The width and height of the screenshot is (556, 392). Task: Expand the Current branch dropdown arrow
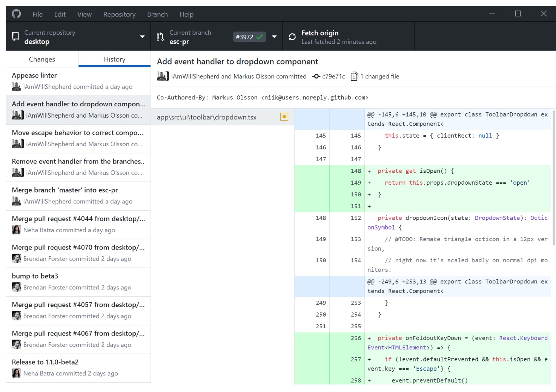[x=274, y=37]
